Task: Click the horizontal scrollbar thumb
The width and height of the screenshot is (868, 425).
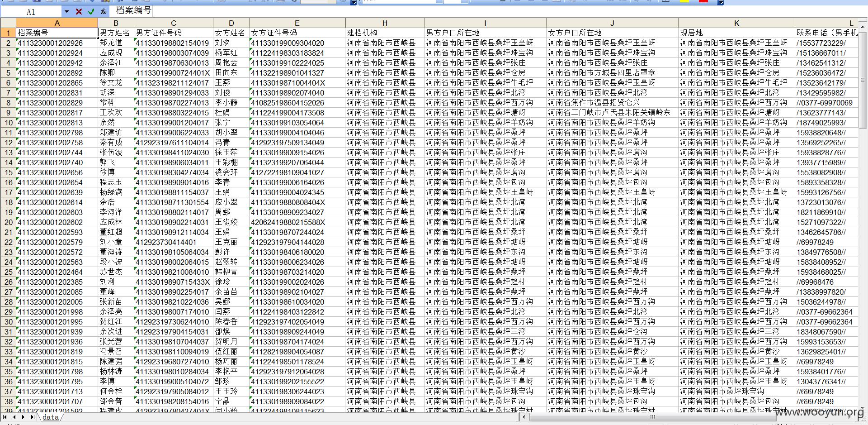Action: [652, 417]
